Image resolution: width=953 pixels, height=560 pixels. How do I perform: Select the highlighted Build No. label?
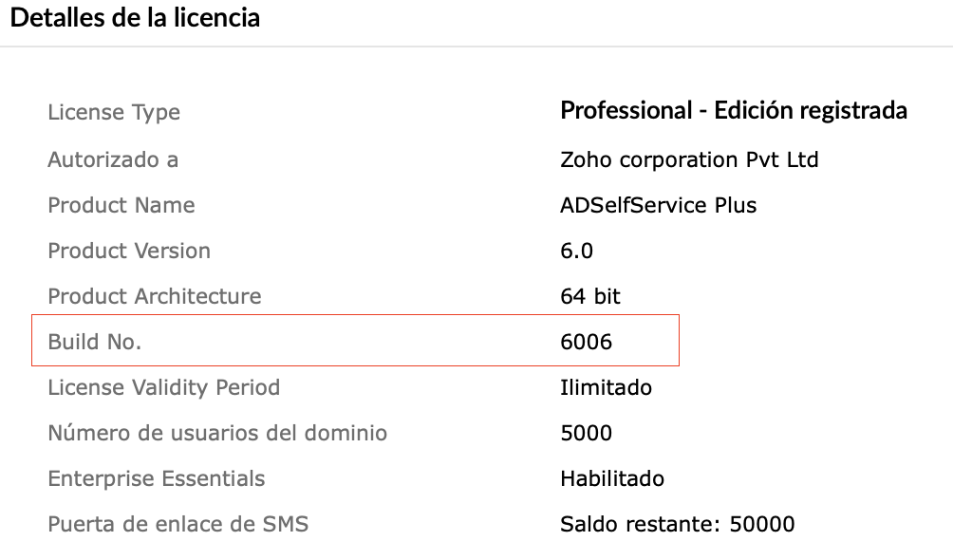(95, 342)
